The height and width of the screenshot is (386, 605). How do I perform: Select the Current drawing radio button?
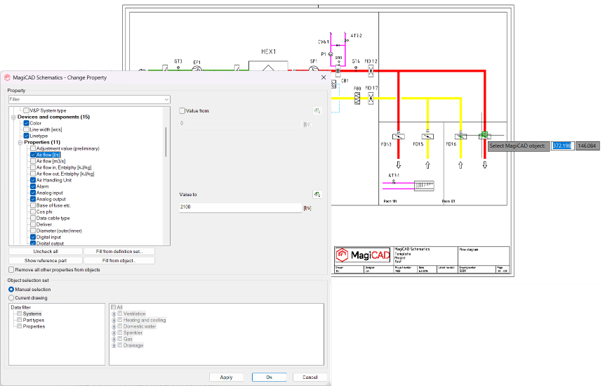(x=11, y=298)
